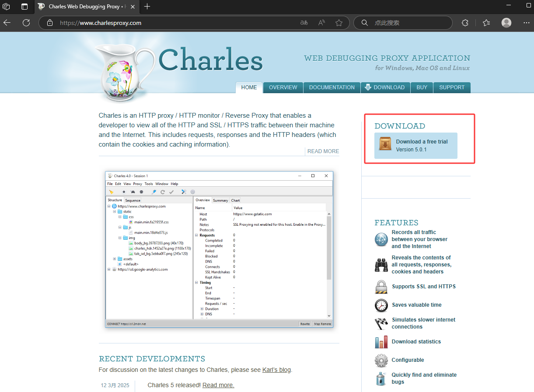Click the binoculars icon for Reveals contents

[x=381, y=265]
